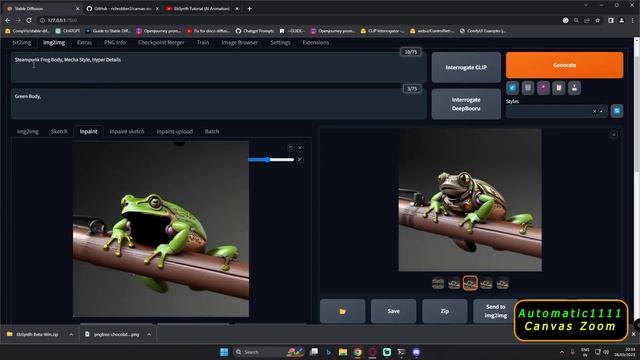Viewport: 640px width, 360px height.
Task: Click the brush icon beside the slider
Action: pos(300,159)
